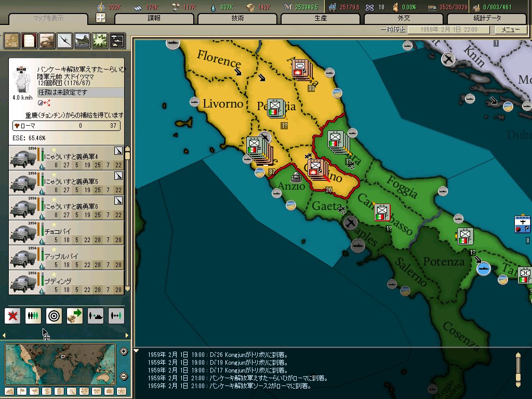Open the province overview map icon

pos(11,41)
